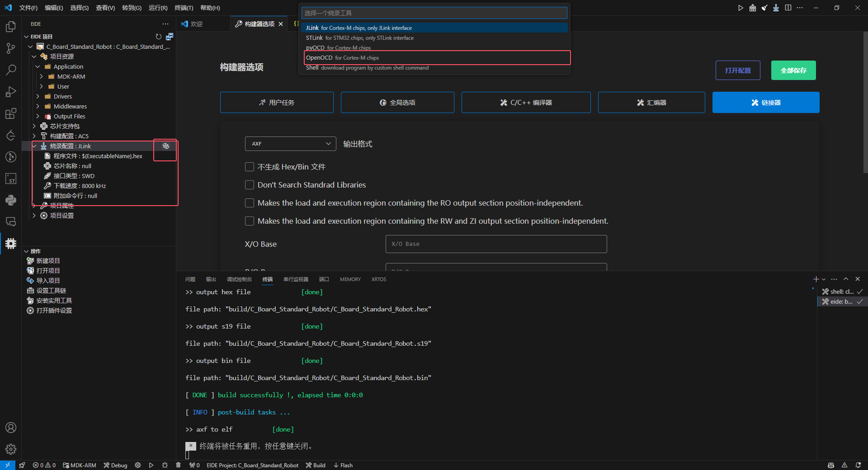
Task: Maximize the terminal panel with chevron
Action: click(x=846, y=279)
